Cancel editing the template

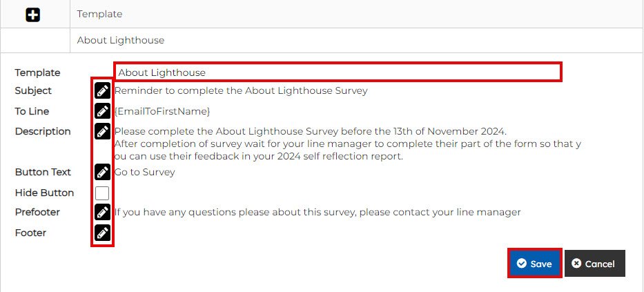[594, 264]
